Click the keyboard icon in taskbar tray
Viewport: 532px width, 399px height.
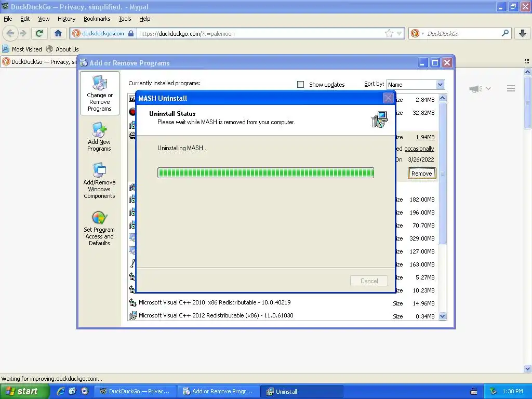[x=474, y=392]
